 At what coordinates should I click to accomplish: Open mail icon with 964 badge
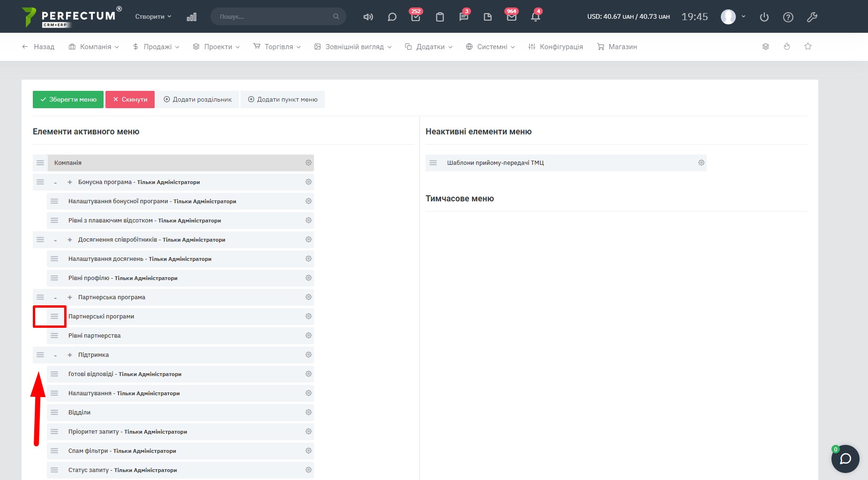[511, 17]
